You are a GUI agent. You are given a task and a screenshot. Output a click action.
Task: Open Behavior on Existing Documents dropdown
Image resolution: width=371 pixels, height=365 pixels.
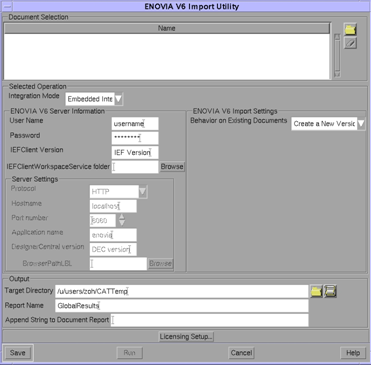click(x=361, y=124)
